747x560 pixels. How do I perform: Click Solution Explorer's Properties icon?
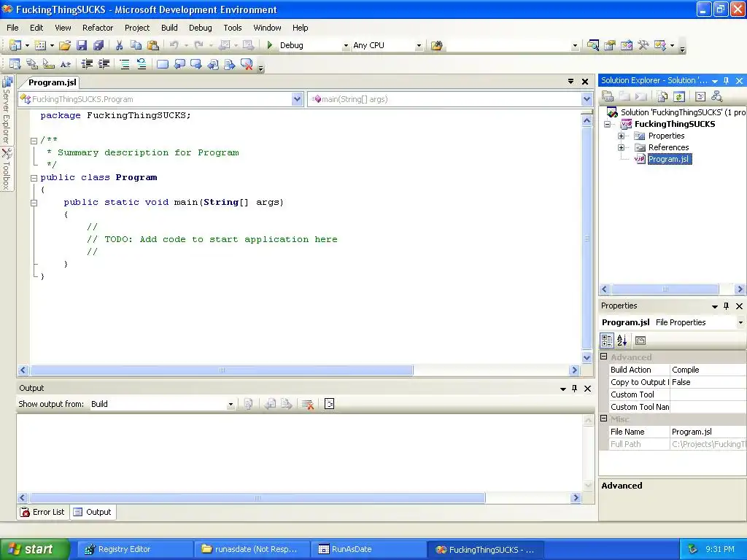(x=608, y=97)
